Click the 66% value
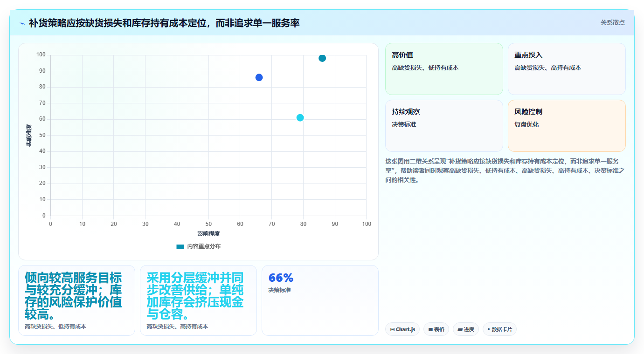Image resolution: width=644 pixels, height=354 pixels. (281, 278)
